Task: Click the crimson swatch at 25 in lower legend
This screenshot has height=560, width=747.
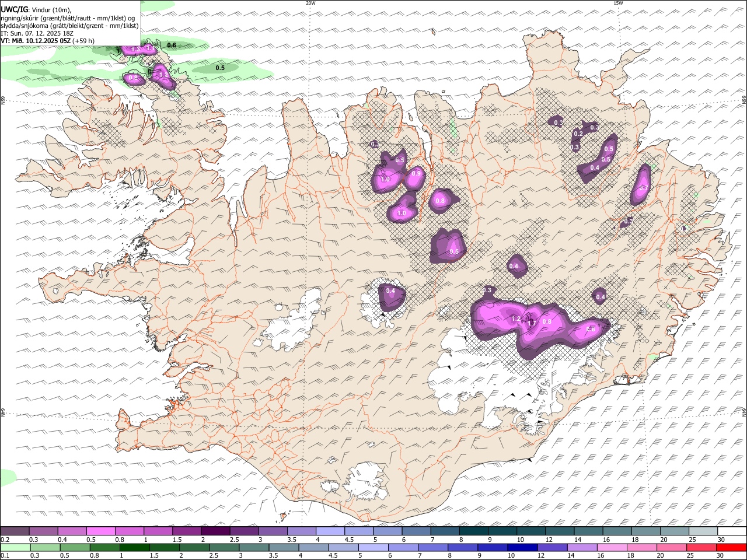Action: pos(702,548)
